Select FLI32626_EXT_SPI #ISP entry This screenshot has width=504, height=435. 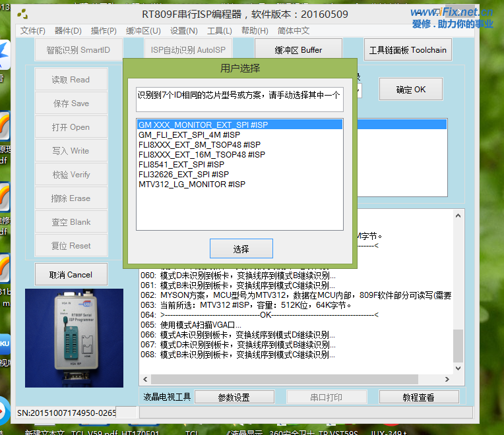pos(239,174)
